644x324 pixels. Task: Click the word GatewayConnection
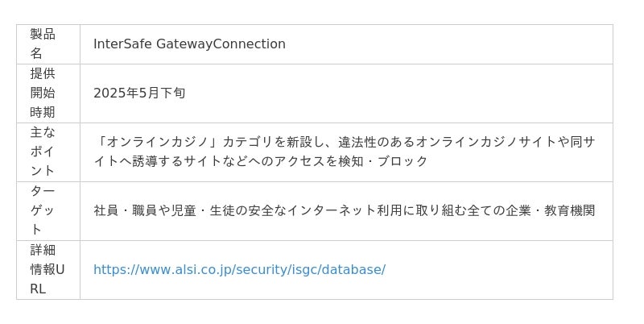[x=221, y=44]
